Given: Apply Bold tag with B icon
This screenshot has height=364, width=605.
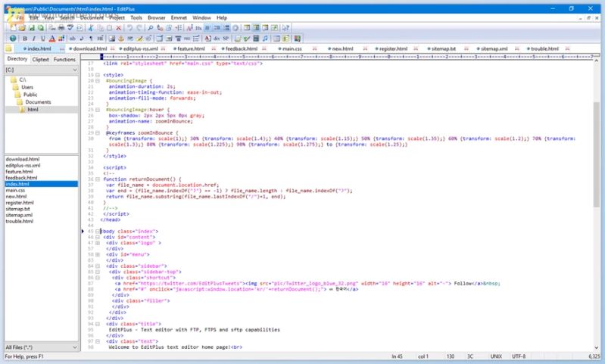Looking at the screenshot, I should pos(25,38).
